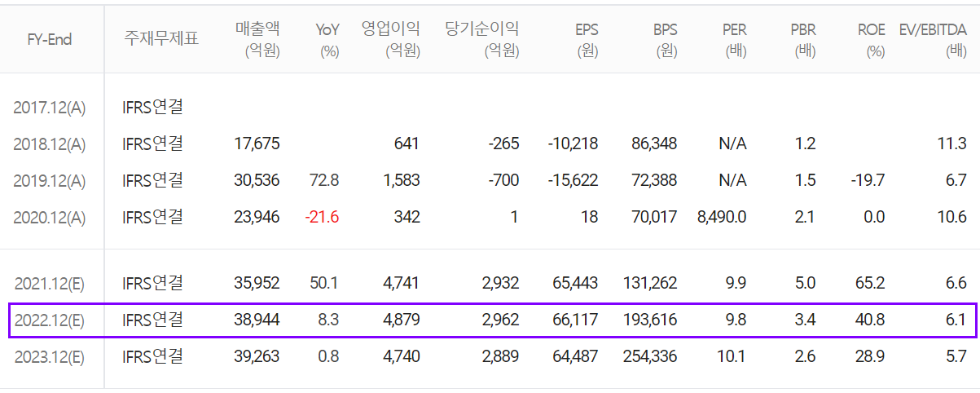The height and width of the screenshot is (393, 980).
Task: Select the EV/EBITDA (배) column header
Action: pyautogui.click(x=933, y=39)
